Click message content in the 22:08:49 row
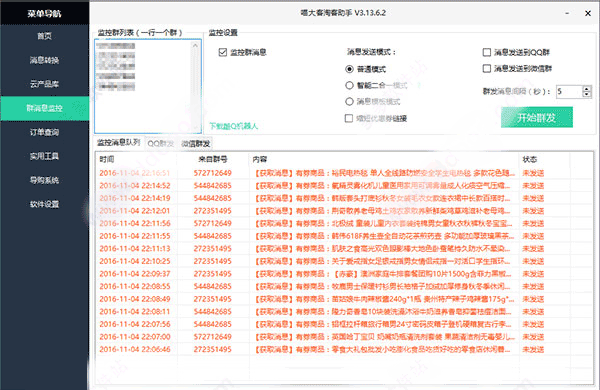This screenshot has height=390, width=600. [x=385, y=299]
